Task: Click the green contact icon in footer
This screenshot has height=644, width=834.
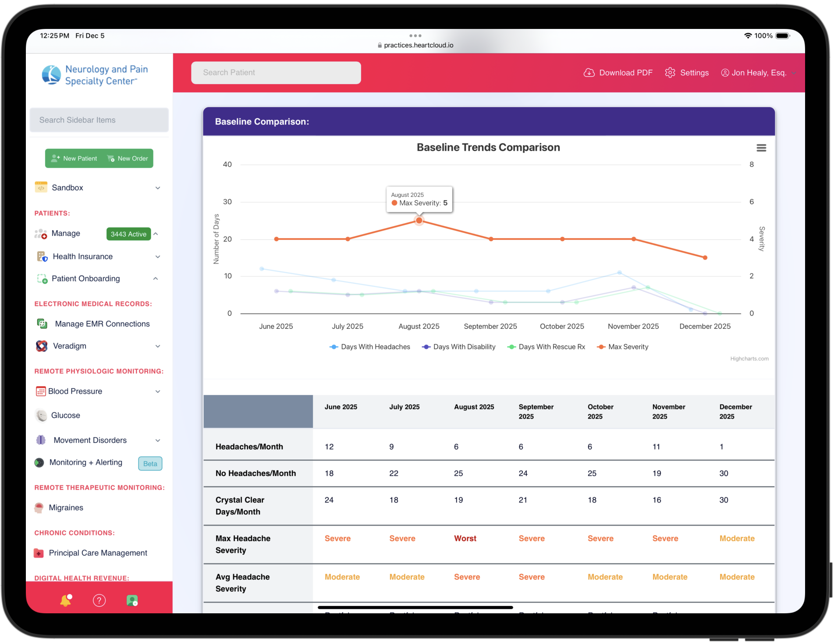Action: [132, 600]
